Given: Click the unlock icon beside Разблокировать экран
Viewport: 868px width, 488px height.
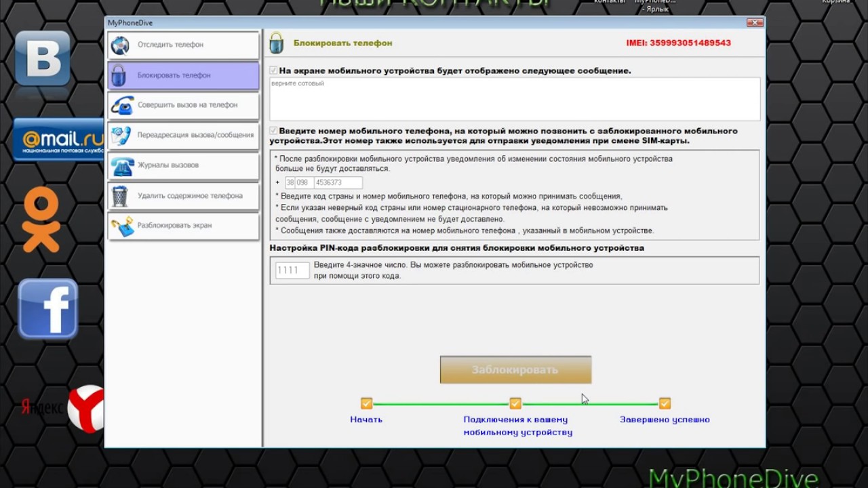Looking at the screenshot, I should point(122,226).
